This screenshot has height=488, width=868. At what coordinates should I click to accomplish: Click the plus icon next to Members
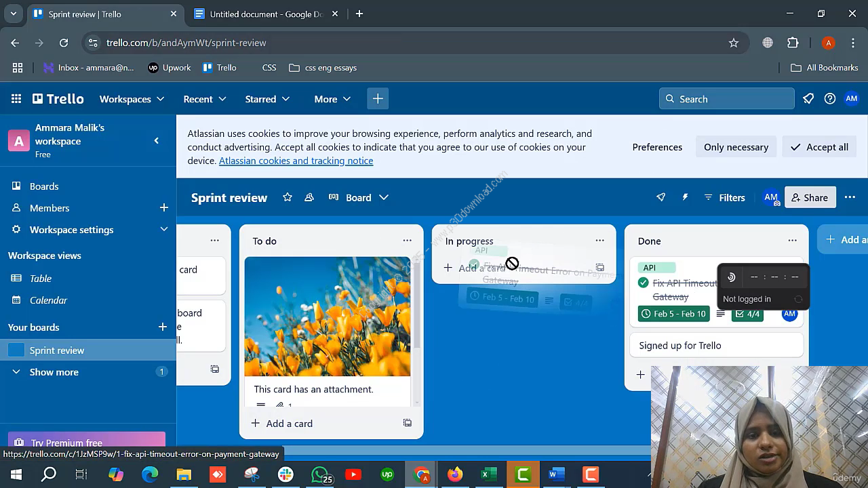163,207
